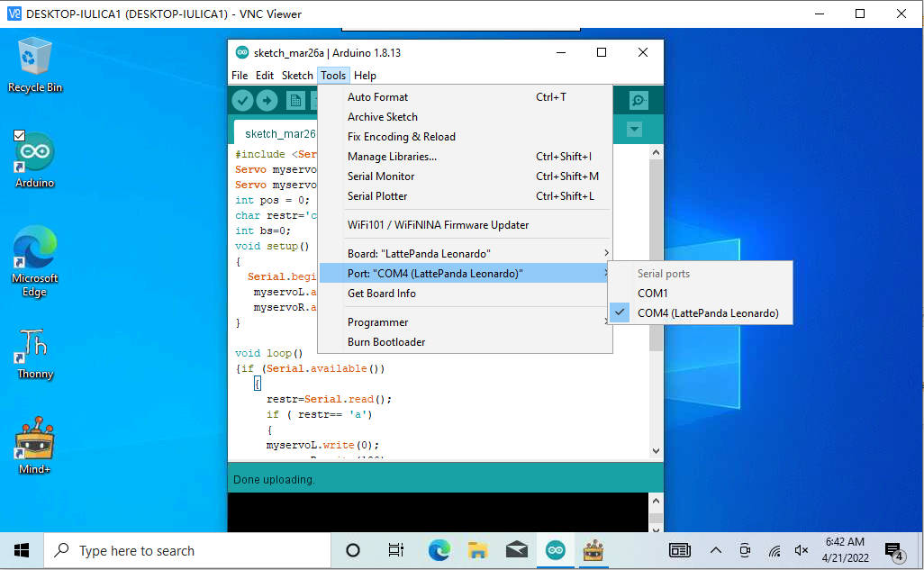Open the Recycle Bin desktop icon

[x=35, y=65]
